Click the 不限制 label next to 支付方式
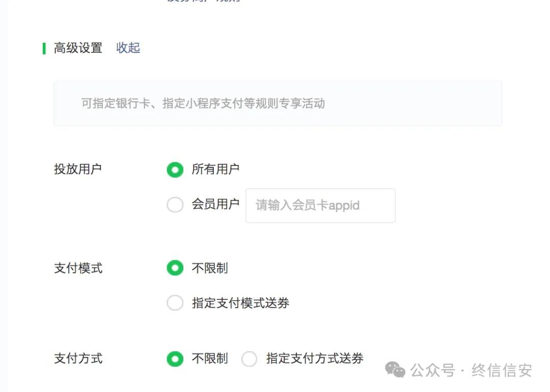This screenshot has width=550, height=392. (x=209, y=358)
